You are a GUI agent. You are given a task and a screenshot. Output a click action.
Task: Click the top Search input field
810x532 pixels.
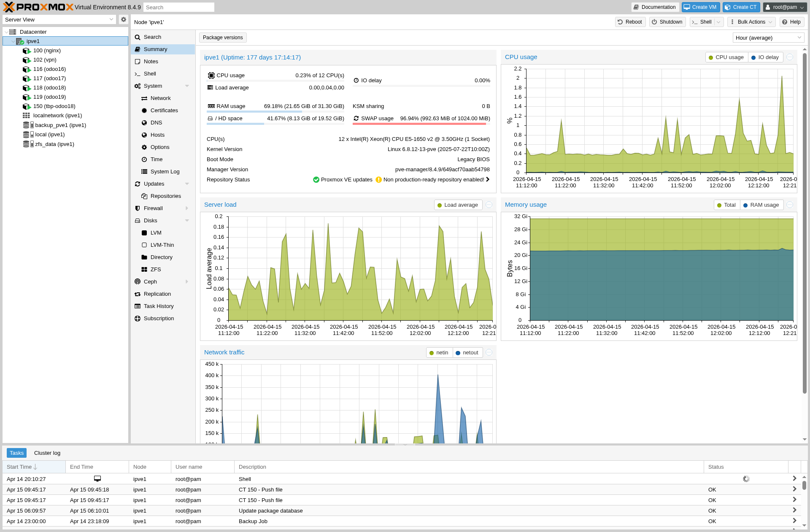178,7
